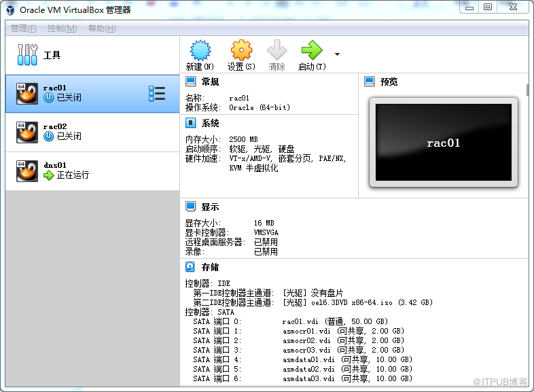This screenshot has height=392, width=534.
Task: Click the Storage (存储) section heading
Action: [211, 267]
